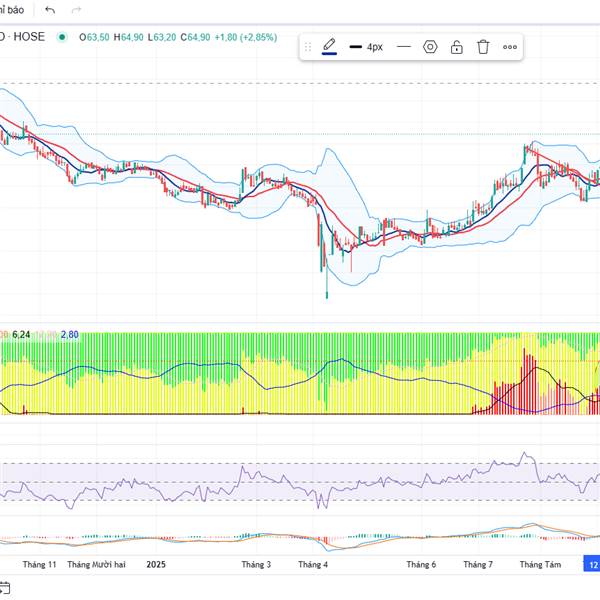Click the highlighted 12 date label
Image resolution: width=600 pixels, height=600 pixels.
(592, 564)
